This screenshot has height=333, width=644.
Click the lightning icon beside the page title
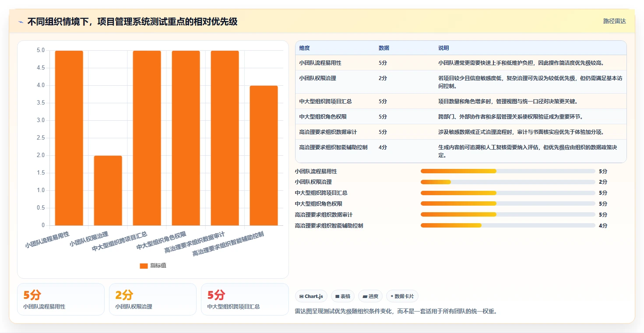21,21
